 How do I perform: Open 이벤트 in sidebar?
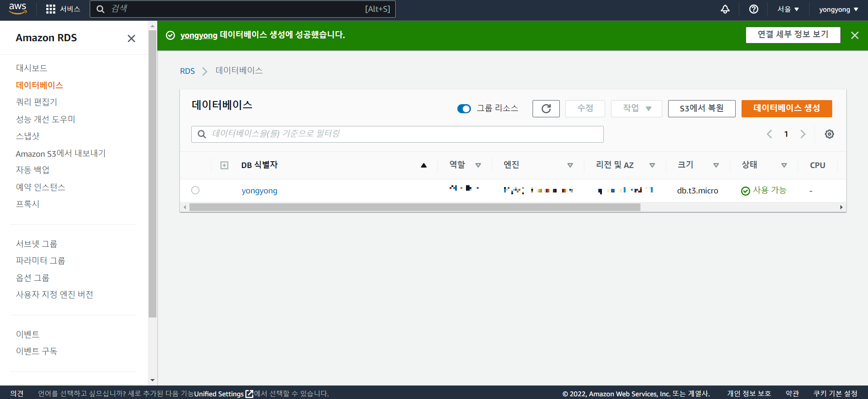(x=28, y=334)
